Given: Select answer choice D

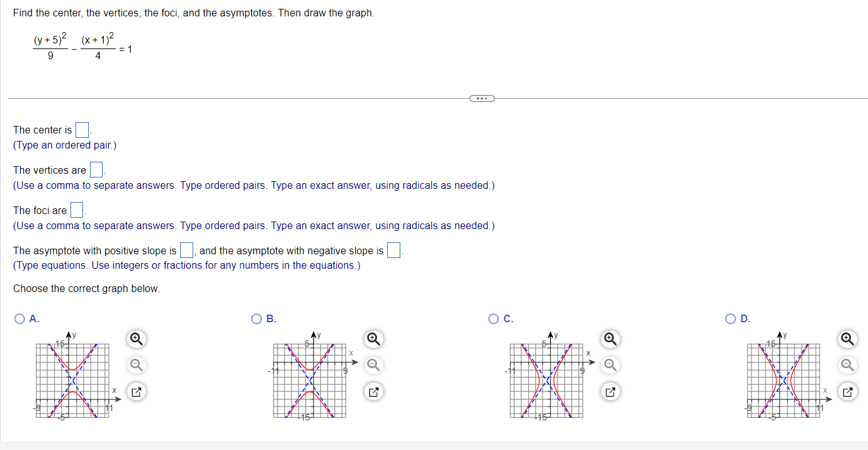Looking at the screenshot, I should (x=731, y=319).
